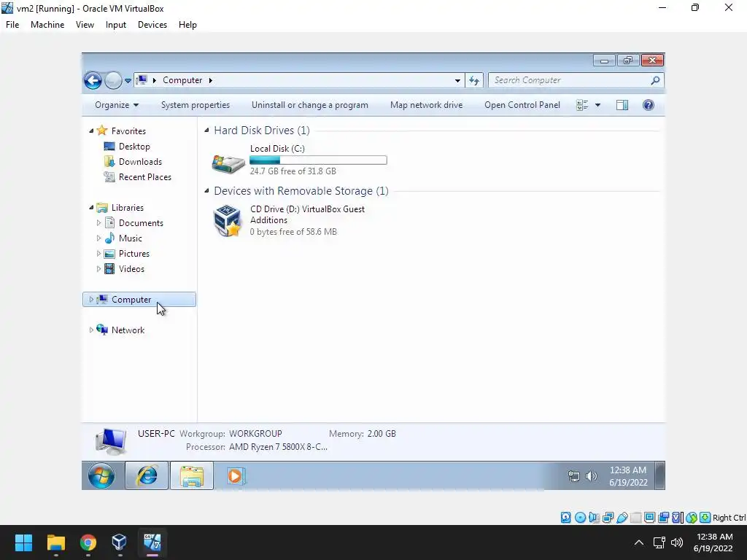Expand the Pictures library
This screenshot has height=560, width=747.
pos(98,253)
